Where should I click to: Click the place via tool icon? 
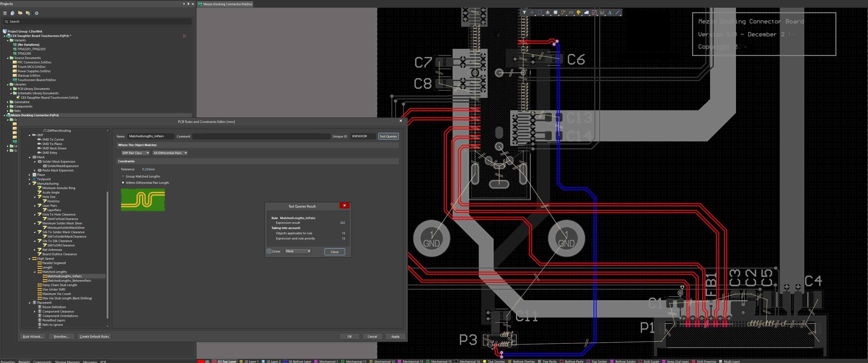(x=579, y=12)
